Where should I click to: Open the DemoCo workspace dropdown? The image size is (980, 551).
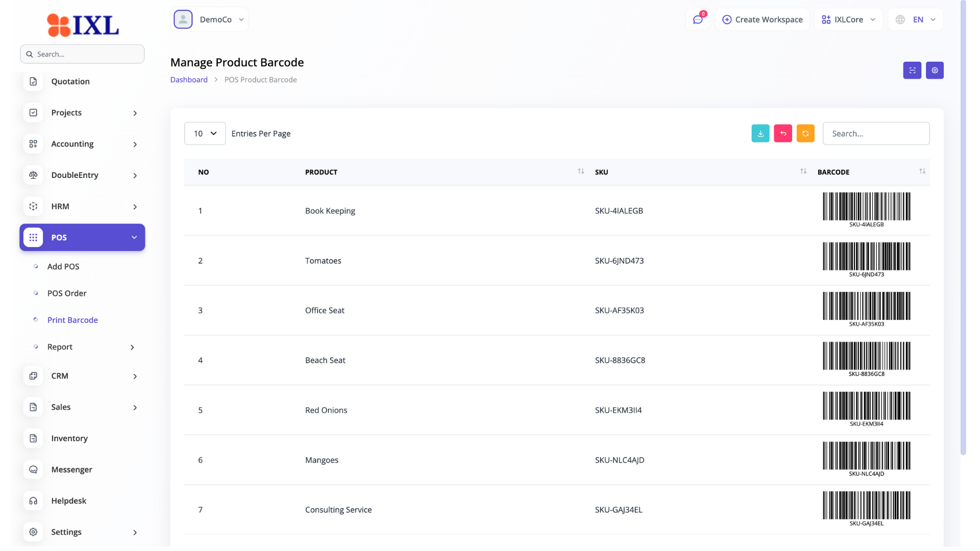(x=209, y=19)
